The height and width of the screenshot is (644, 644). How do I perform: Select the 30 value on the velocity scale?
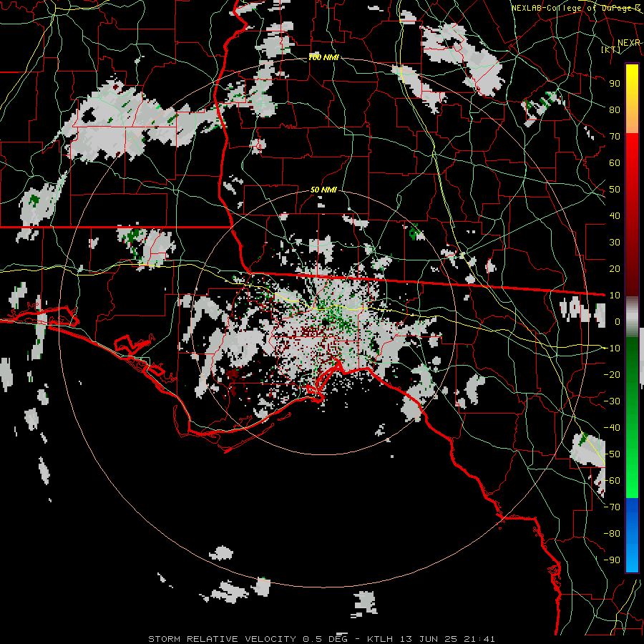(x=615, y=243)
